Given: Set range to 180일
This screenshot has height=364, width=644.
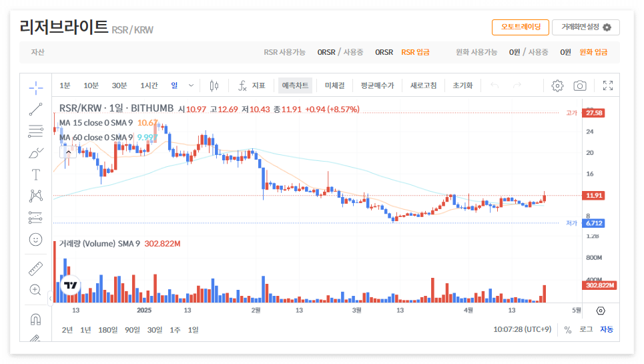Looking at the screenshot, I should [108, 330].
